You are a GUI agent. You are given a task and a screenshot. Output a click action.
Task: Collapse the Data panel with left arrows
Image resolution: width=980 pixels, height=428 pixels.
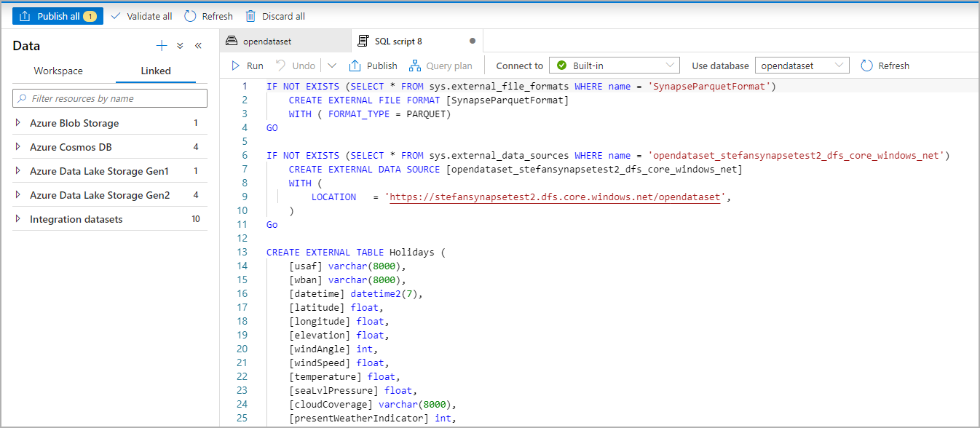(x=198, y=46)
